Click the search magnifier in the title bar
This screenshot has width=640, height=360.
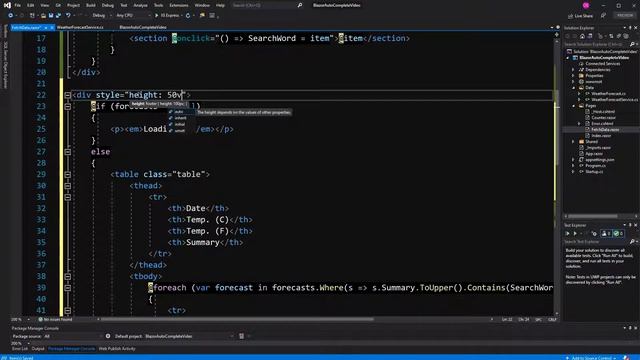pyautogui.click(x=300, y=5)
